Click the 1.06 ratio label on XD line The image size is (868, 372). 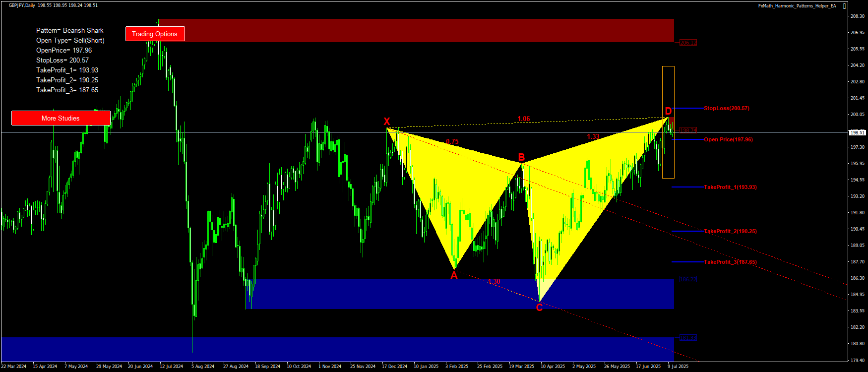coord(523,119)
